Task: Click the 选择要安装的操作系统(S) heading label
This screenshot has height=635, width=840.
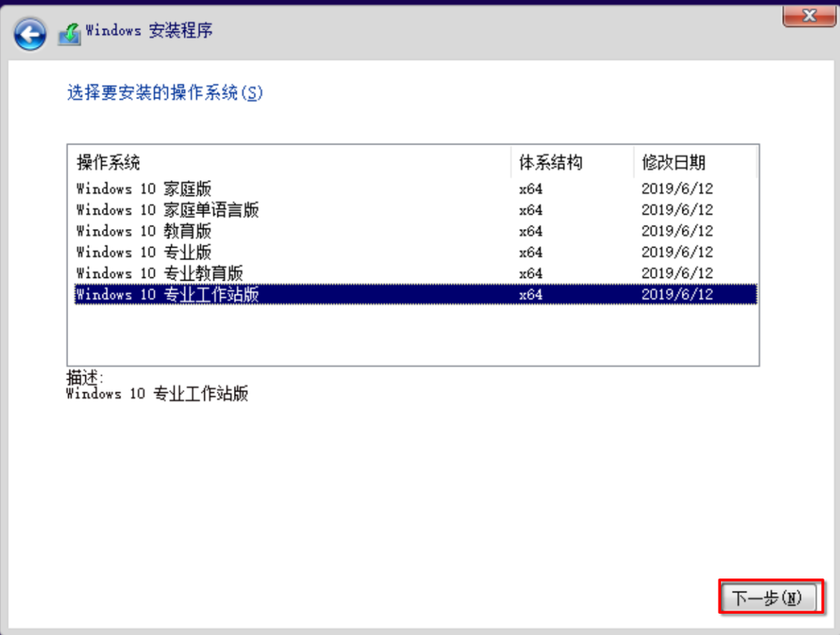Action: (x=165, y=93)
